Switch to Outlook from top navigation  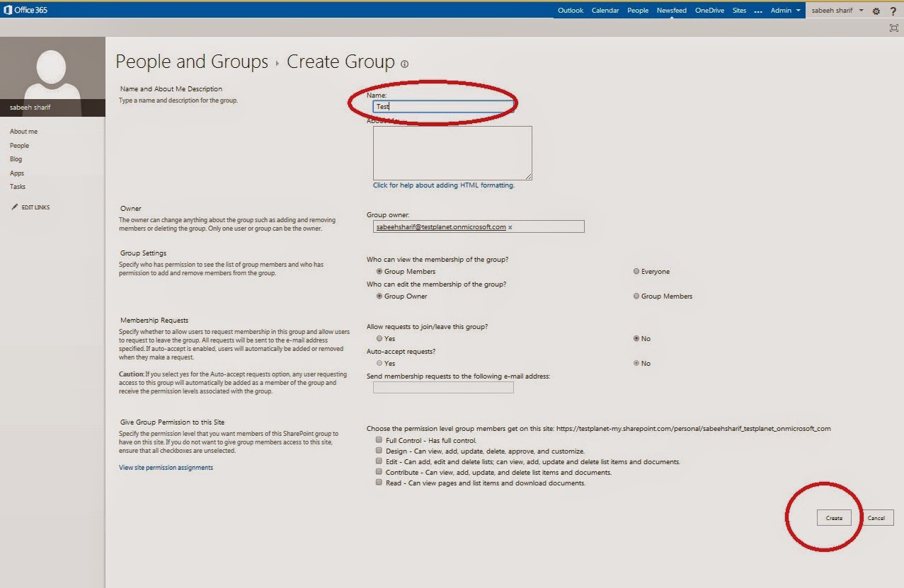(x=570, y=11)
